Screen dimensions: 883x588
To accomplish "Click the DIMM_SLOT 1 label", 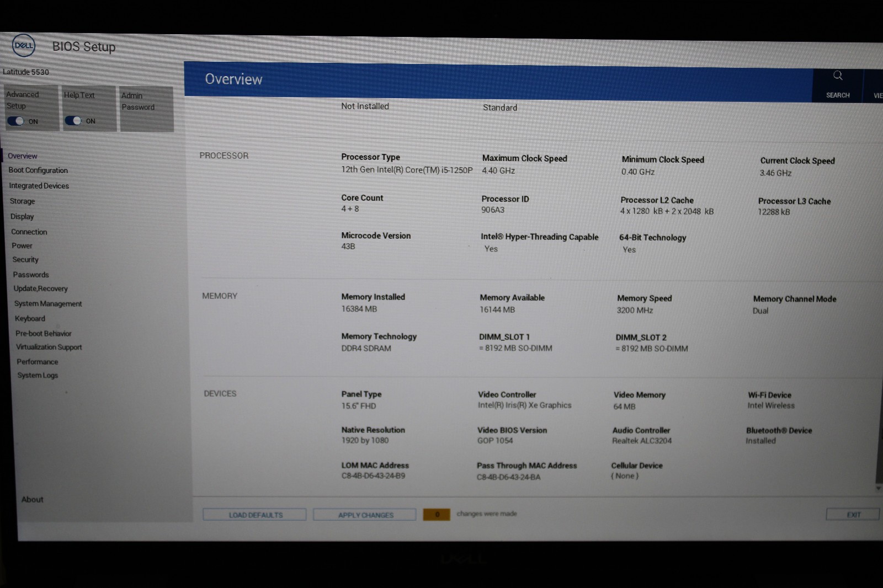I will (x=504, y=337).
